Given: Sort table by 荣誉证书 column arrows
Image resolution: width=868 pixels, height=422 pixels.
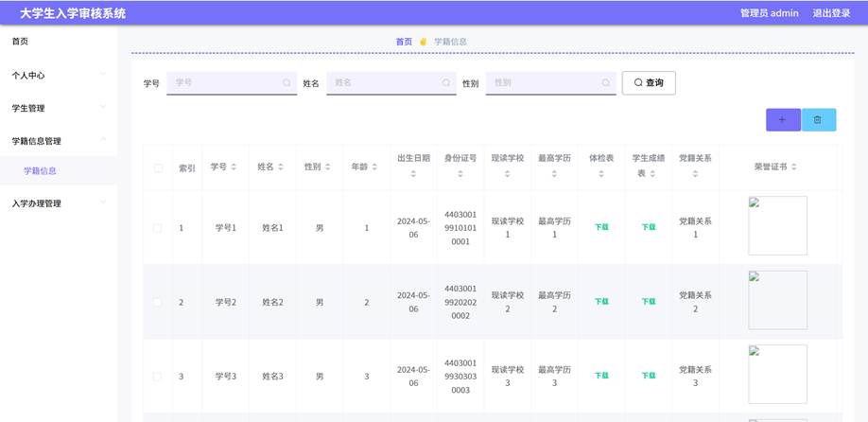Looking at the screenshot, I should [x=794, y=167].
